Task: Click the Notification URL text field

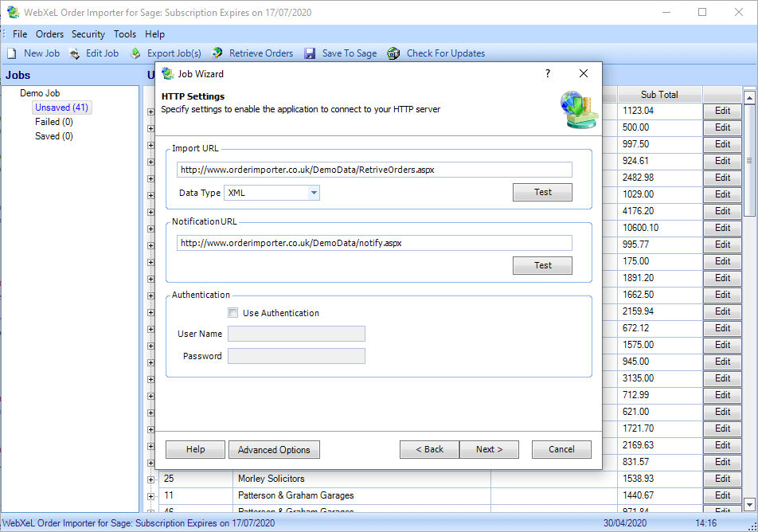Action: (x=374, y=243)
